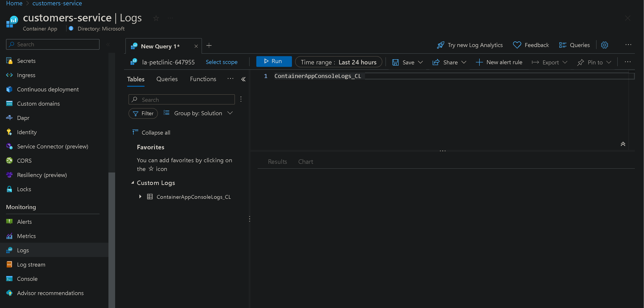Collapse the tables side pane
The image size is (644, 308).
pos(243,79)
